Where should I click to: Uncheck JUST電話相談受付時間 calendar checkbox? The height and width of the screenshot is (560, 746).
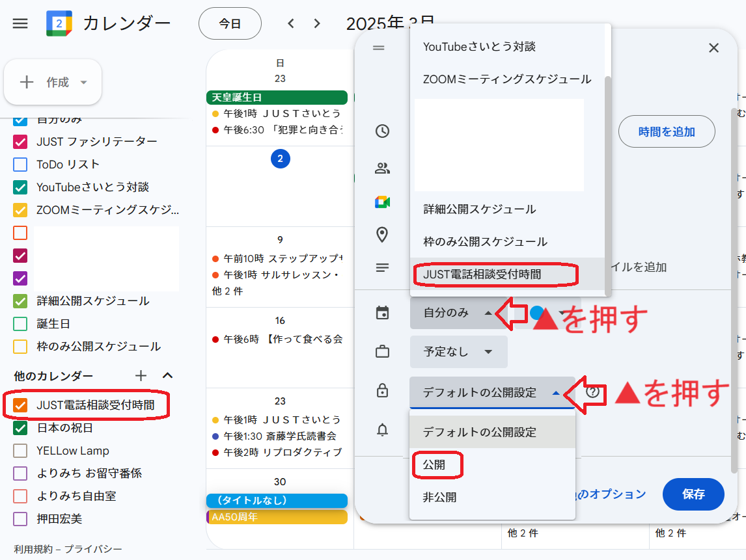pos(20,405)
